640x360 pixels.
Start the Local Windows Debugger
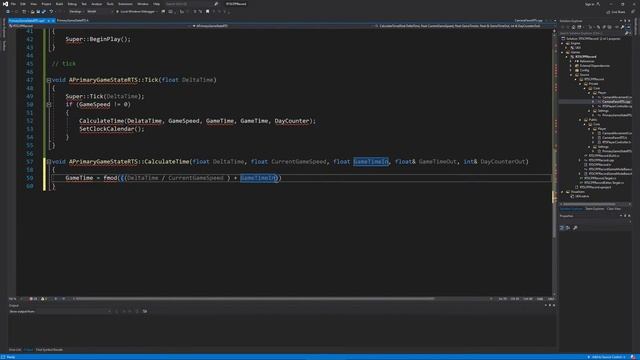pyautogui.click(x=136, y=12)
